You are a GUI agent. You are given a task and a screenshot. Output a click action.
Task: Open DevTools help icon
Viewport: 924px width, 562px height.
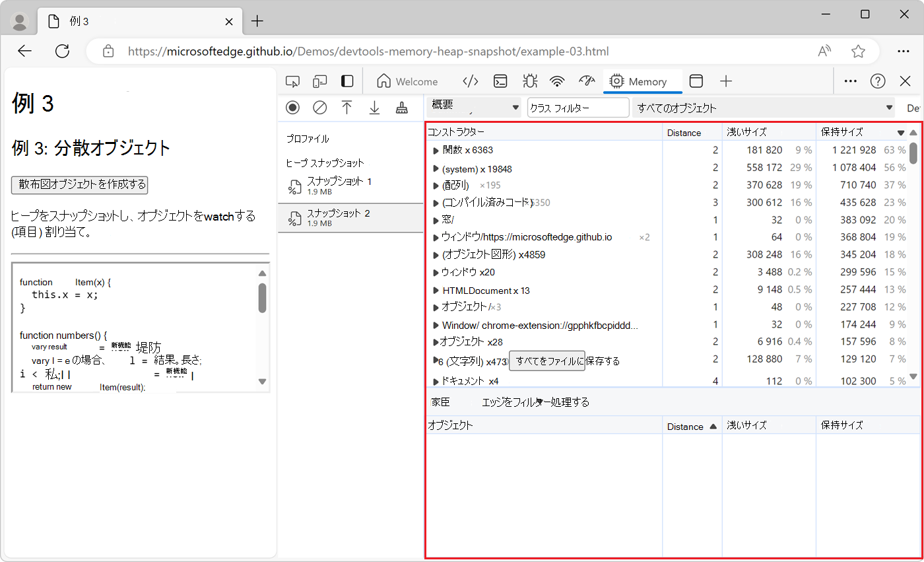[878, 81]
